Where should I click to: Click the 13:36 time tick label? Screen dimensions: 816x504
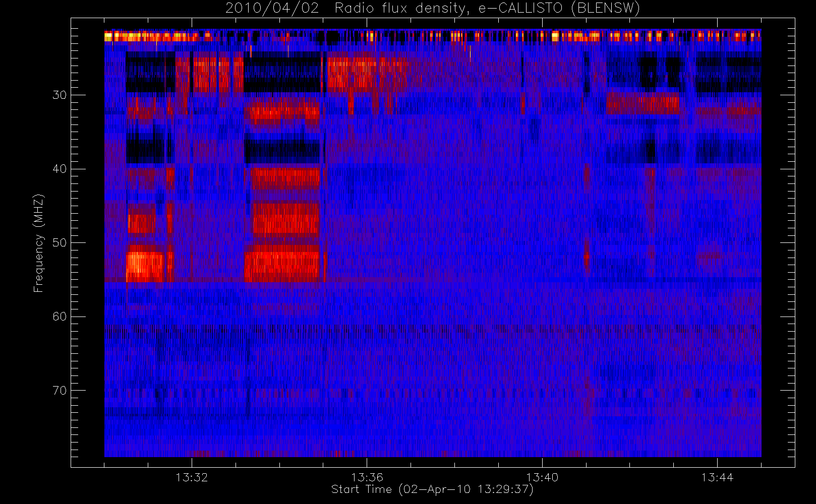click(x=367, y=477)
